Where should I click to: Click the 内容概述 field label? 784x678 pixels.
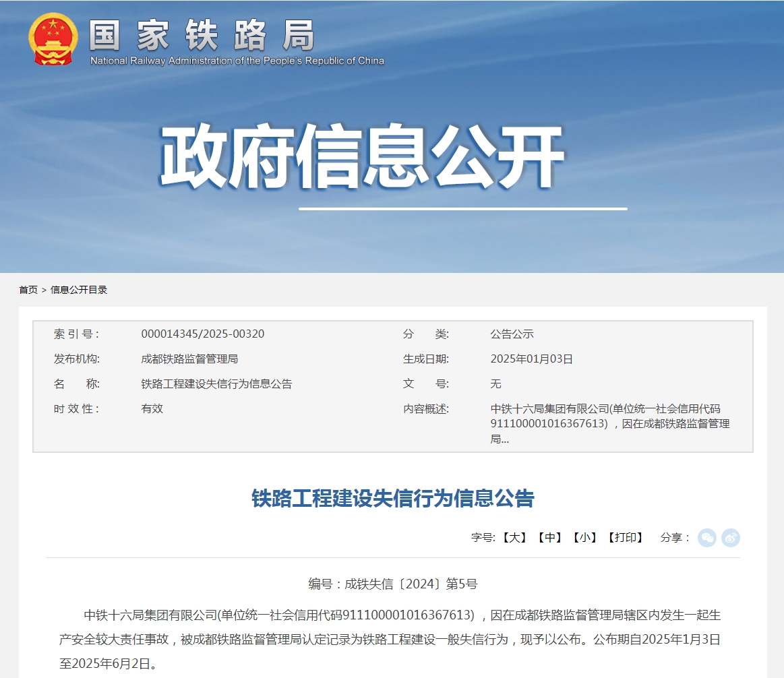[426, 409]
